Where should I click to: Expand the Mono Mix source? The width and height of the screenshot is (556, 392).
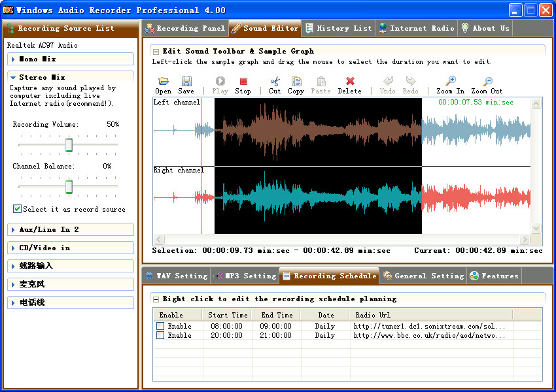71,59
